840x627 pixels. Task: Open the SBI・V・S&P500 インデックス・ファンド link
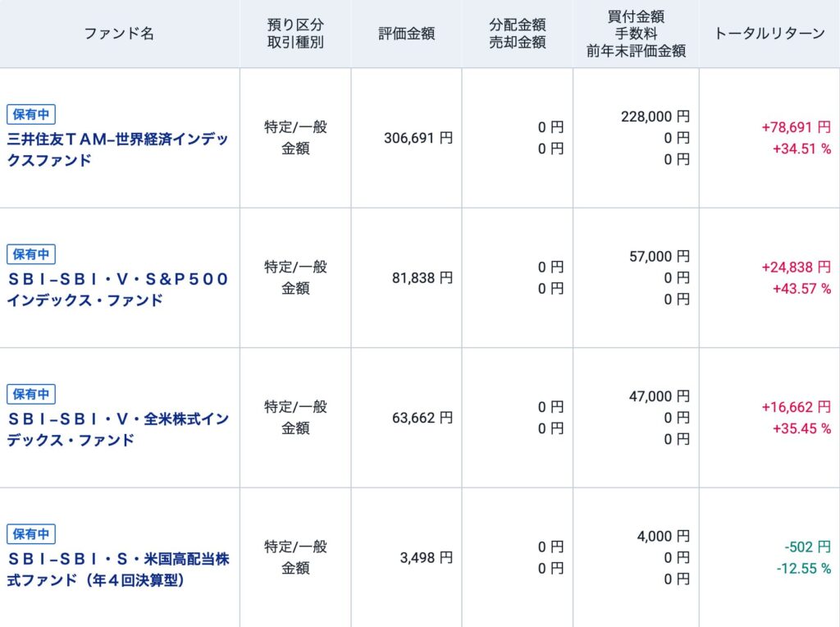117,289
